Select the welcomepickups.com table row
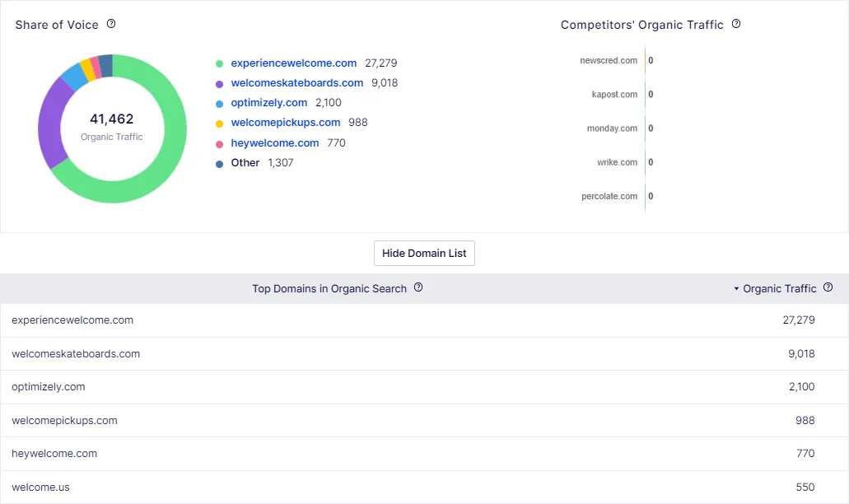 tap(425, 420)
